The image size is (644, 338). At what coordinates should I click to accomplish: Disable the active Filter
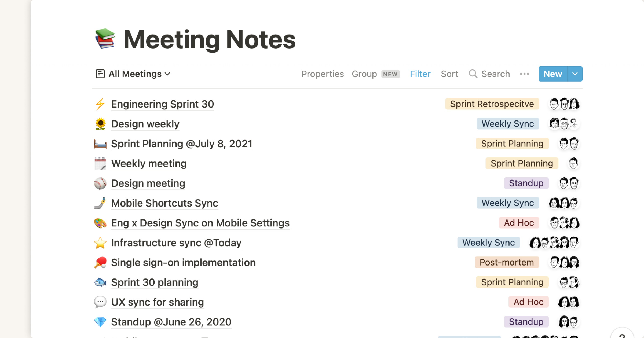point(420,74)
